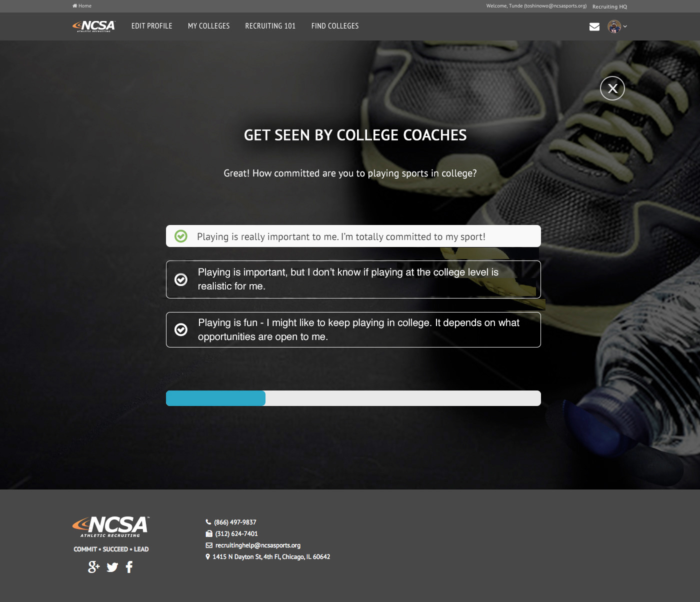Open the mail envelope inbox icon
Image resolution: width=700 pixels, height=602 pixels.
point(594,26)
